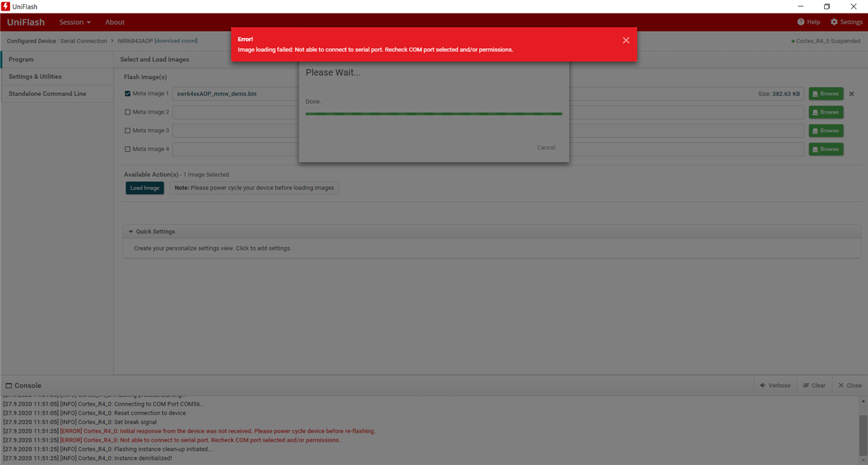Browse for the Meta Image 3 file
Viewport: 868px width, 465px height.
pyautogui.click(x=826, y=131)
